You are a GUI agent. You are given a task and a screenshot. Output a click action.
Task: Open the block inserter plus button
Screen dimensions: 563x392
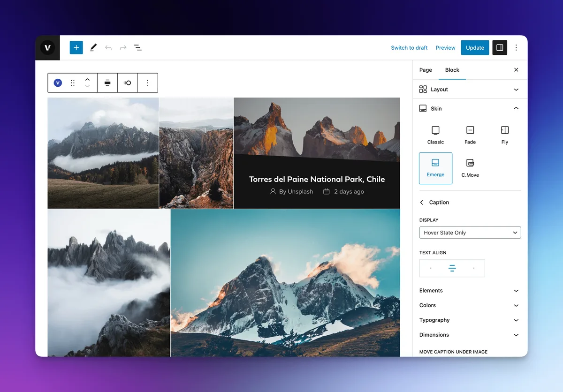click(x=76, y=47)
